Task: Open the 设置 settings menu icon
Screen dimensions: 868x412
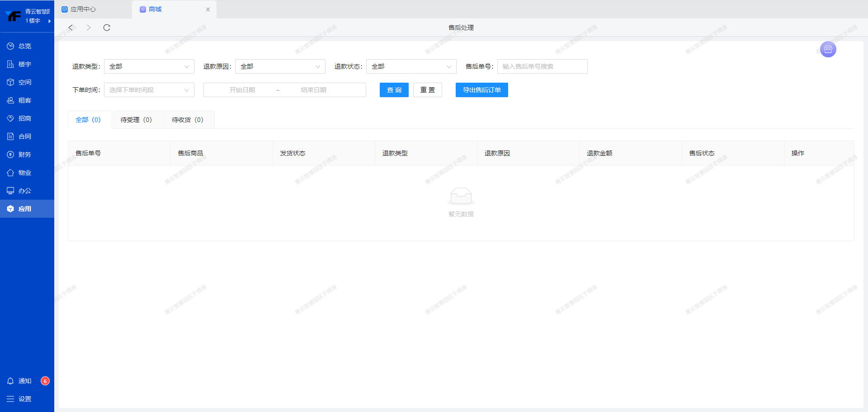Action: tap(10, 399)
